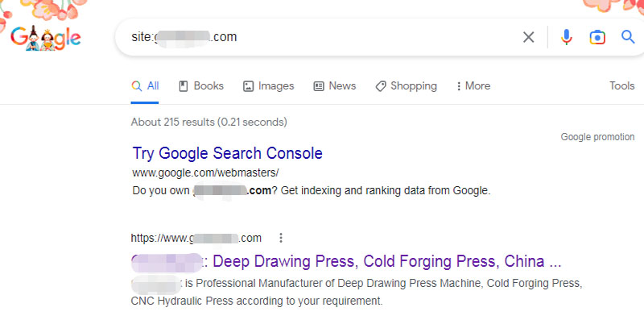This screenshot has height=320, width=644.
Task: Switch to the News tab
Action: (335, 86)
